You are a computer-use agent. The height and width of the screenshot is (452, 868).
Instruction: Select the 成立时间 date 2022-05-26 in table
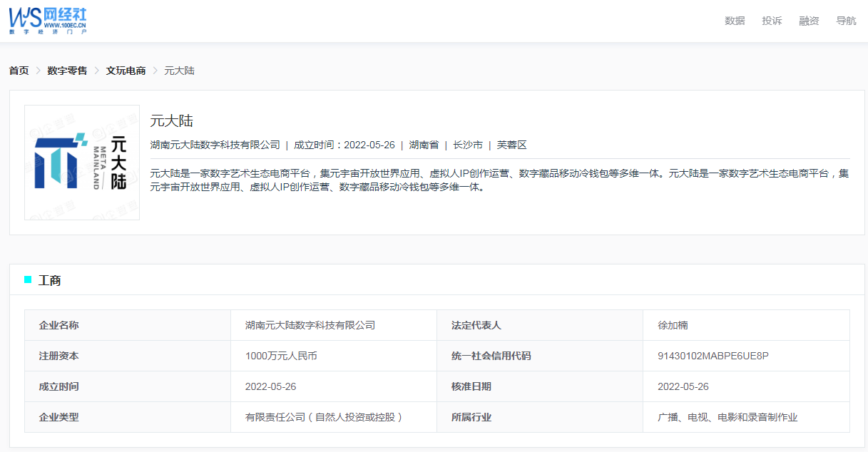(270, 386)
